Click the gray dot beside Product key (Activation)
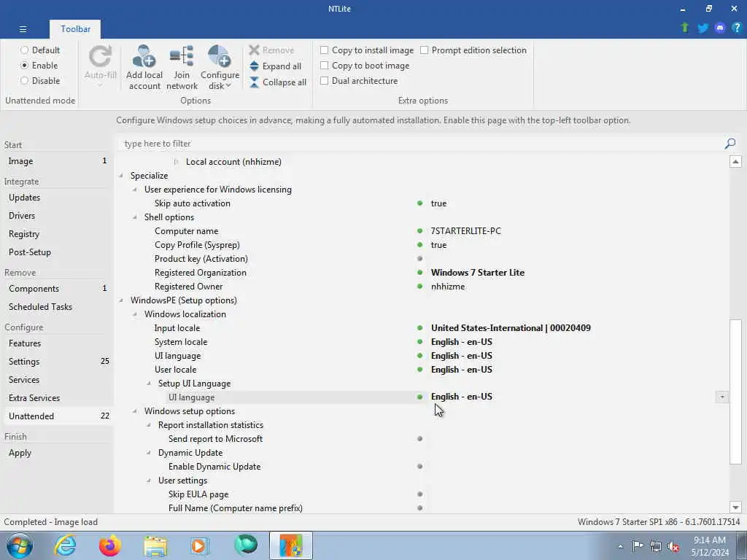The width and height of the screenshot is (747, 560). pyautogui.click(x=419, y=259)
